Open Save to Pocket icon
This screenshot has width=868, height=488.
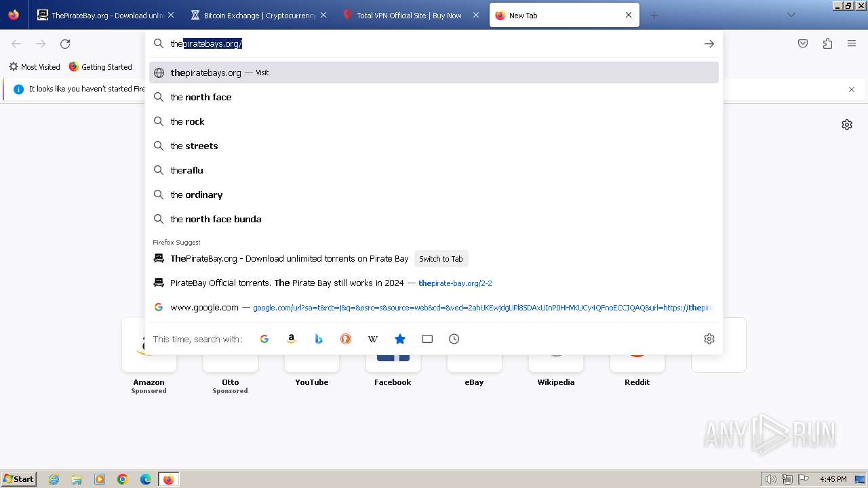click(x=803, y=43)
